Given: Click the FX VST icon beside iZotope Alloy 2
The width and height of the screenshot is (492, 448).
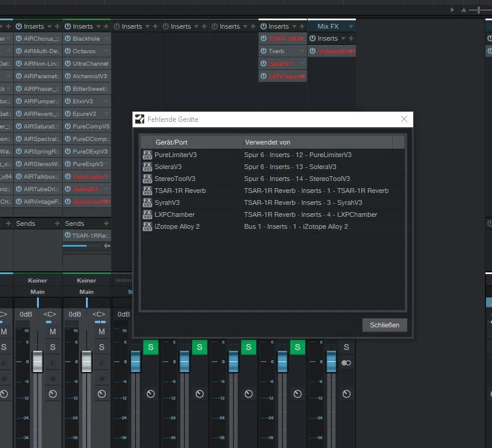Looking at the screenshot, I should pyautogui.click(x=147, y=226).
